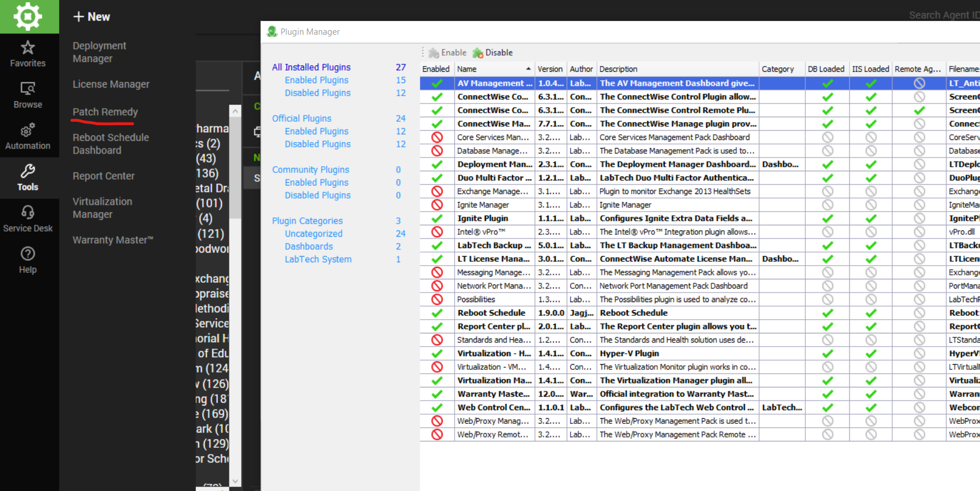The width and height of the screenshot is (980, 491).
Task: Select the Standards and Health row name
Action: tap(494, 340)
